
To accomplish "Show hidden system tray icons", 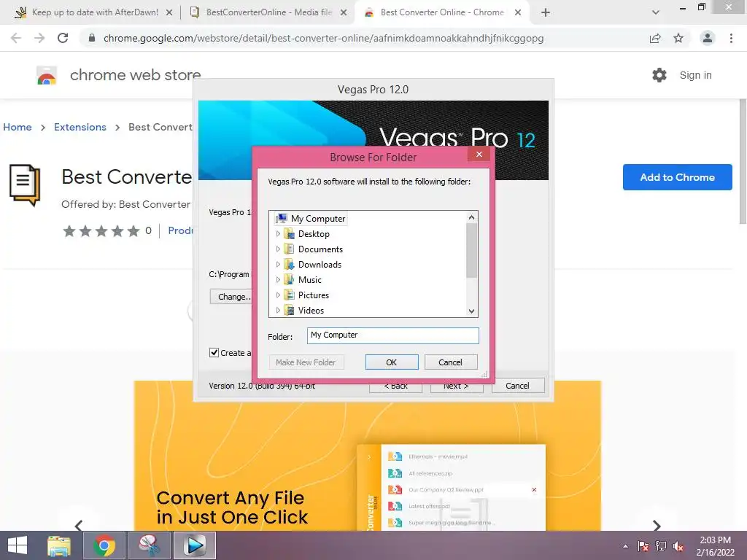I will (625, 546).
